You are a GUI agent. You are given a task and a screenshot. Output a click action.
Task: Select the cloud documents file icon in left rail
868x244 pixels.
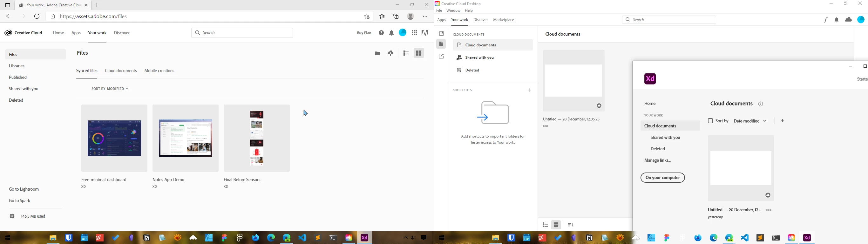(441, 44)
